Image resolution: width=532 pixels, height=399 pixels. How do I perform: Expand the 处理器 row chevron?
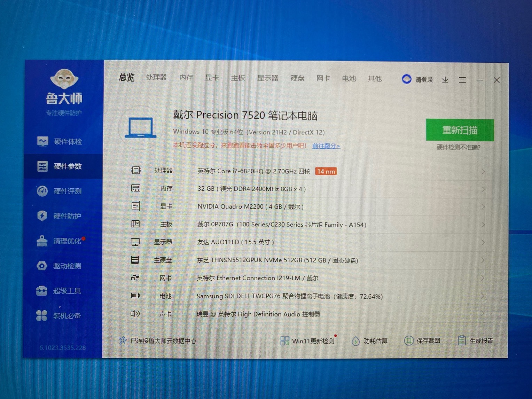click(483, 171)
